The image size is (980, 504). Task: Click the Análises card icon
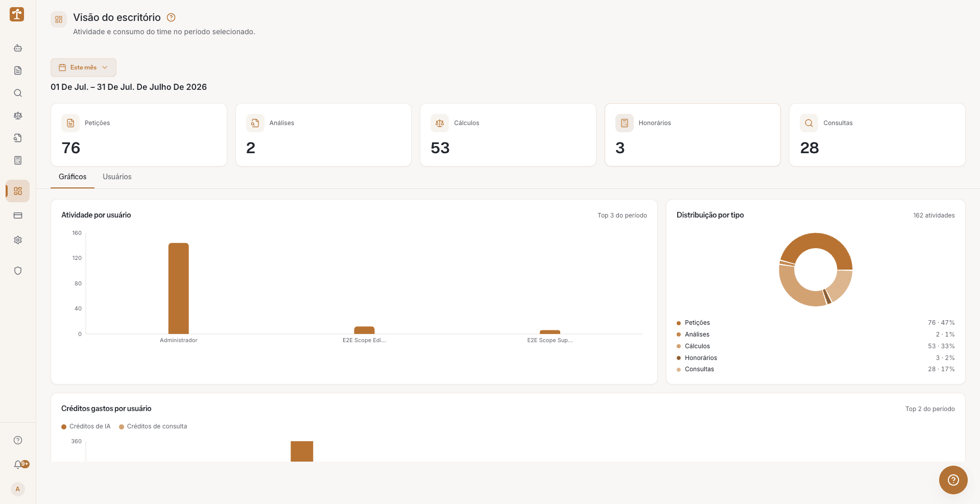click(255, 123)
